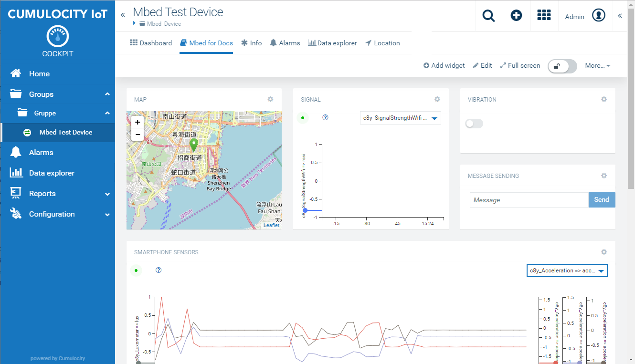The height and width of the screenshot is (364, 635).
Task: Click the Data explorer chart sidebar icon
Action: click(x=16, y=173)
